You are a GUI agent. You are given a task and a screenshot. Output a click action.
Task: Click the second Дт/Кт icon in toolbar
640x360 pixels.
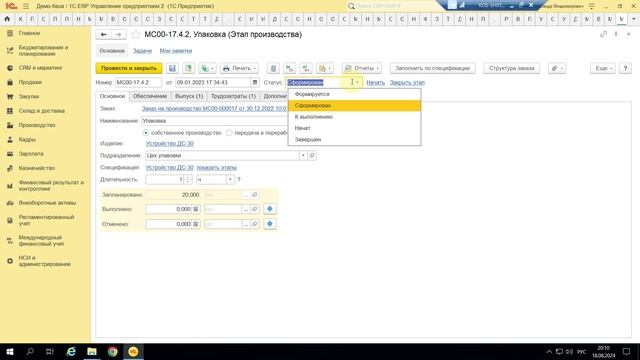306,68
